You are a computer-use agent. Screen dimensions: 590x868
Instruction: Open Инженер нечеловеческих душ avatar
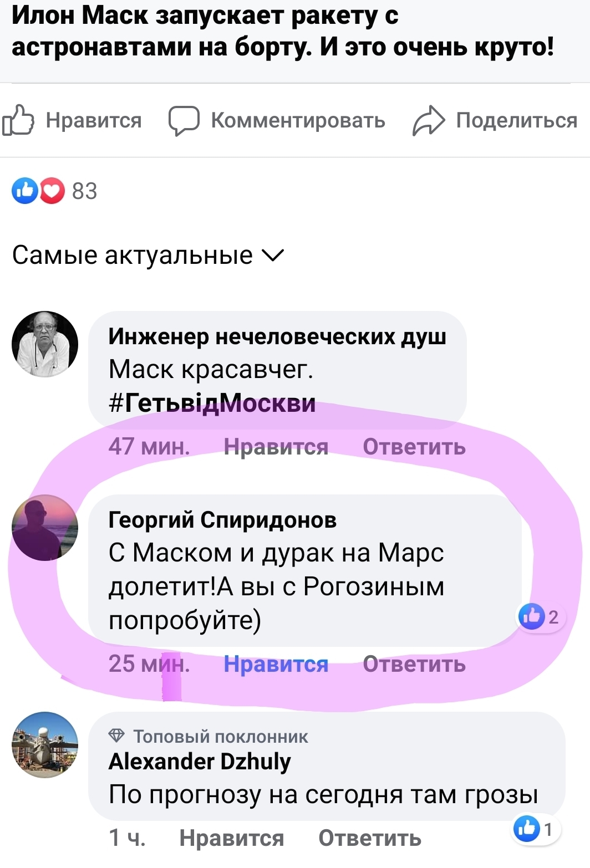click(45, 344)
